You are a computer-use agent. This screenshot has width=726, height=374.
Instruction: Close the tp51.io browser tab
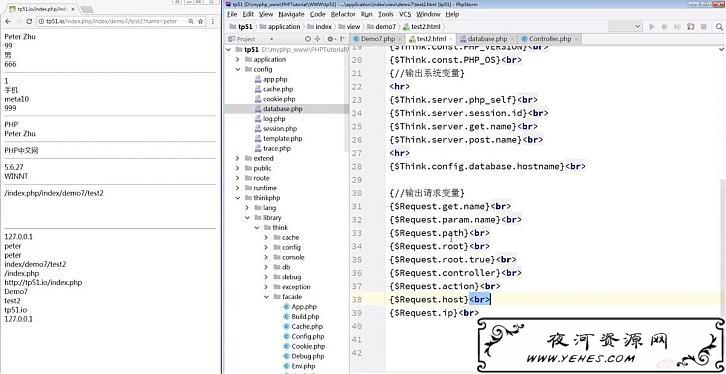coord(73,9)
